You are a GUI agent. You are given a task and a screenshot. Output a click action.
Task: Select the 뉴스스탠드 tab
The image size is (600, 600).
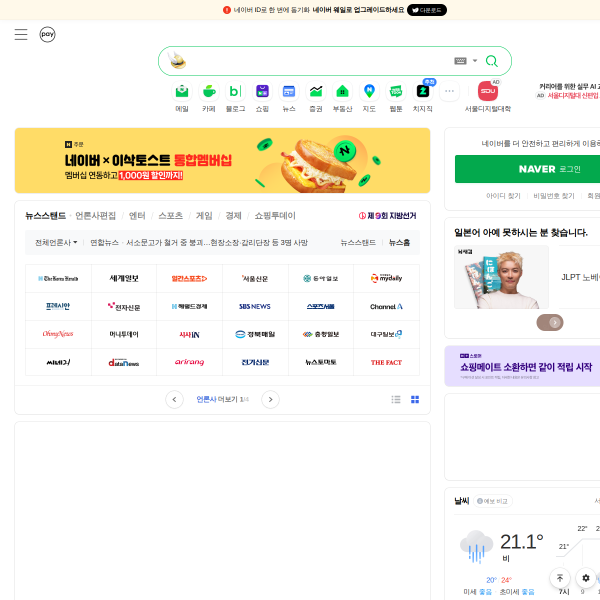(x=46, y=216)
